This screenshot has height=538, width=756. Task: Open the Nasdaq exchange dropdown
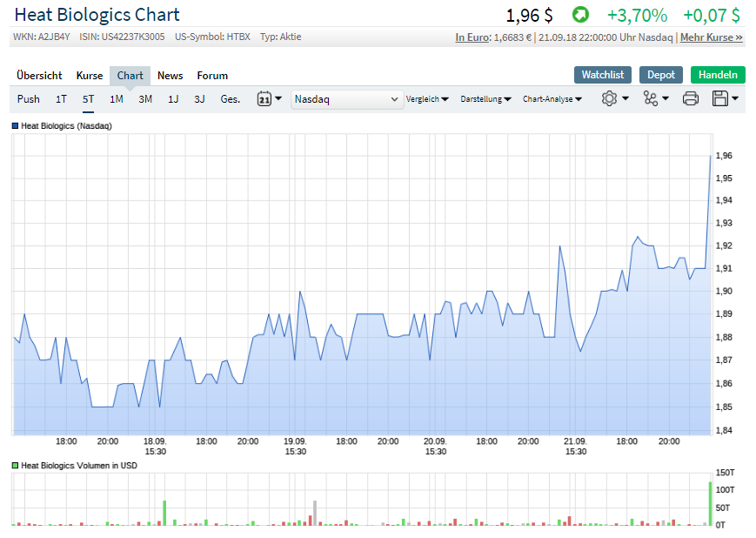[x=347, y=99]
